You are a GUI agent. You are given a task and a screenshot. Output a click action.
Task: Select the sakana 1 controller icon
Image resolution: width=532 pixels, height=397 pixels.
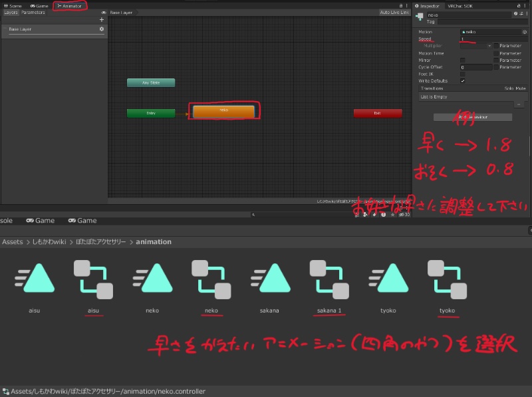(x=329, y=279)
